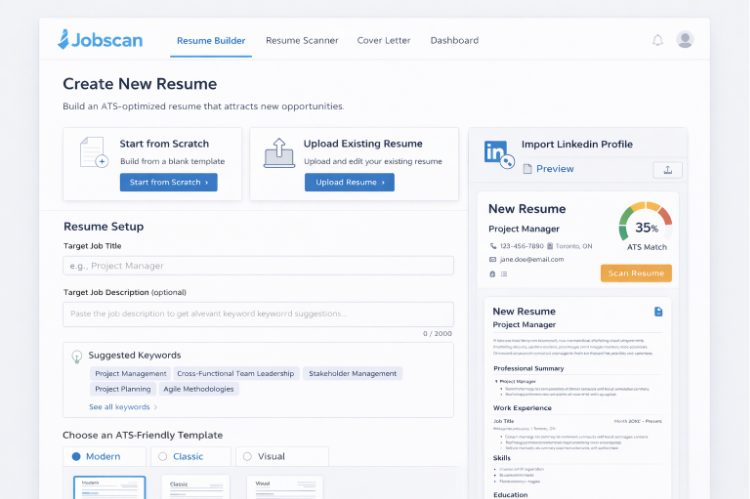Add the Agile Methodologies keyword chip
The image size is (750, 499).
(199, 389)
